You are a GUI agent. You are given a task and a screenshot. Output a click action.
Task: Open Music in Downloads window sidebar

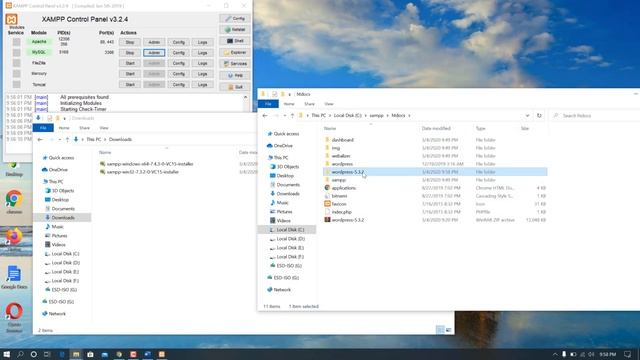tap(57, 227)
